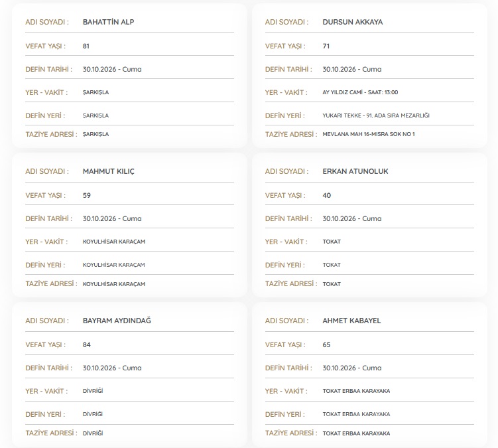Click ŞARKIŞLA in Bahattin Alp's TAZİYE ADRESİ row
Image resolution: width=498 pixels, height=448 pixels.
point(95,135)
